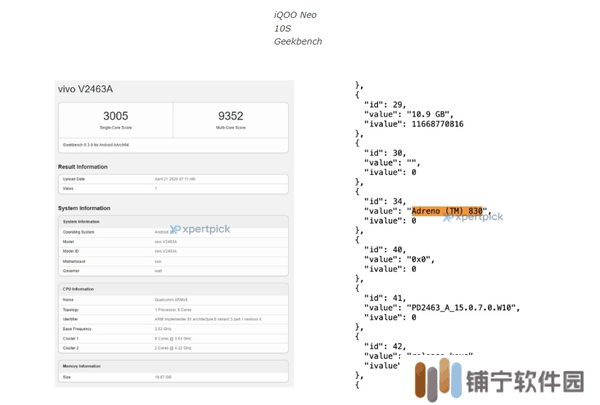Select the 'Upload Date' row
The image size is (600, 405).
(173, 179)
